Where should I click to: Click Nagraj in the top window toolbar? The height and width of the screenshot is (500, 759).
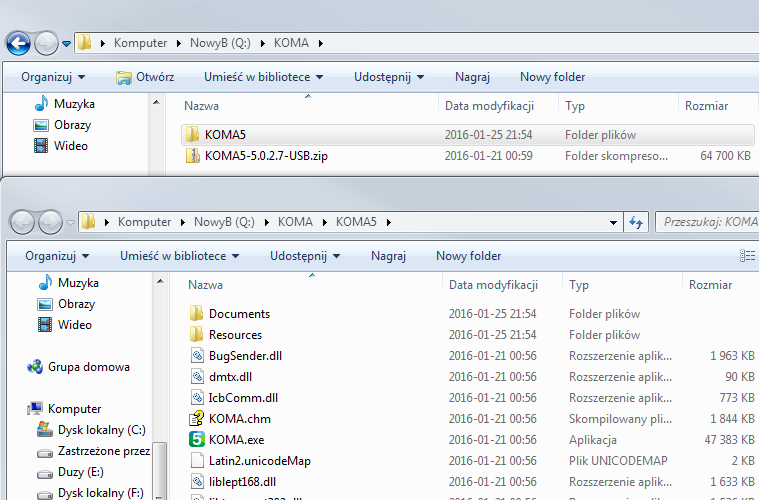(472, 77)
